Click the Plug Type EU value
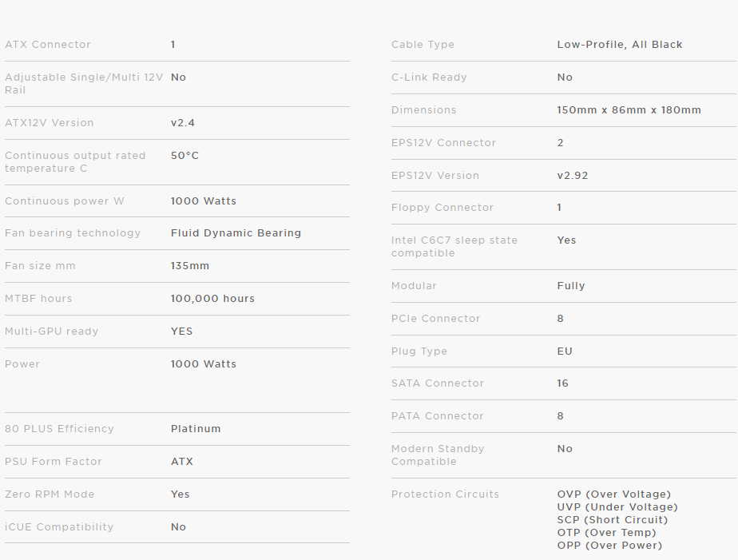This screenshot has height=560, width=738. click(x=565, y=351)
